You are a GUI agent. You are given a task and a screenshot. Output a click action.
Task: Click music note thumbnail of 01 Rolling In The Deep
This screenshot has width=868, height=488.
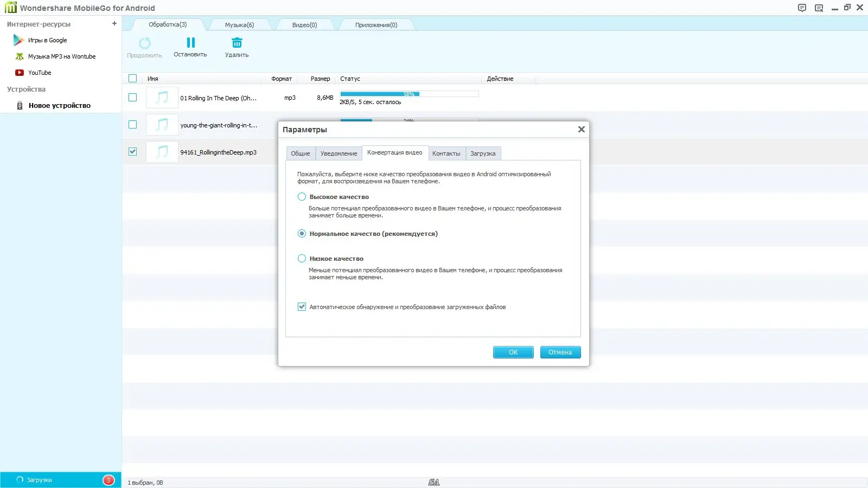pos(162,98)
